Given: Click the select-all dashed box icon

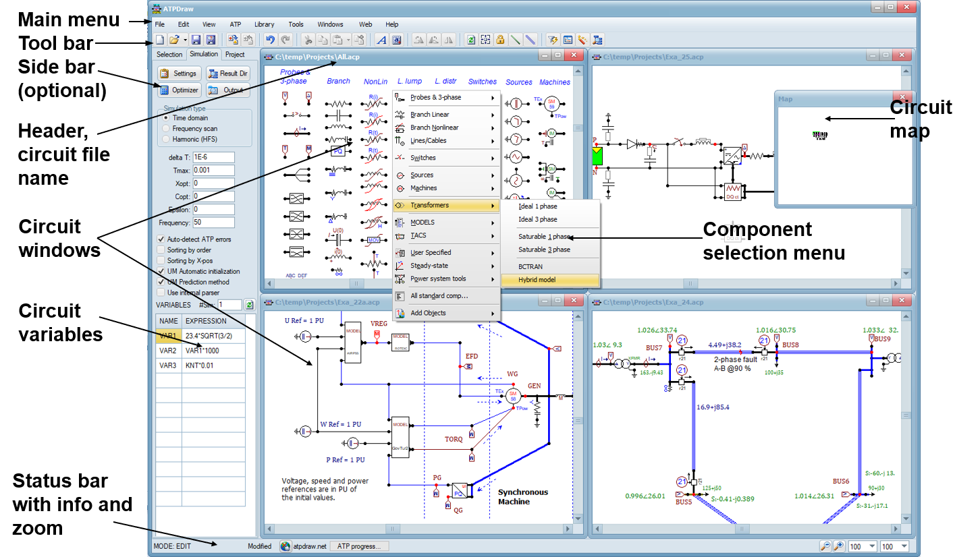Looking at the screenshot, I should (x=485, y=40).
